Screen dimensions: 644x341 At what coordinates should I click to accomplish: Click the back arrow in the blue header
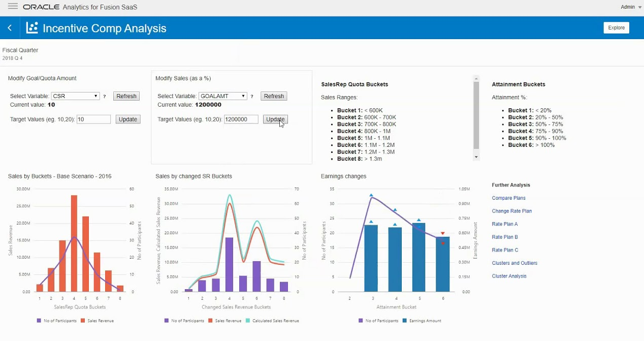coord(9,27)
